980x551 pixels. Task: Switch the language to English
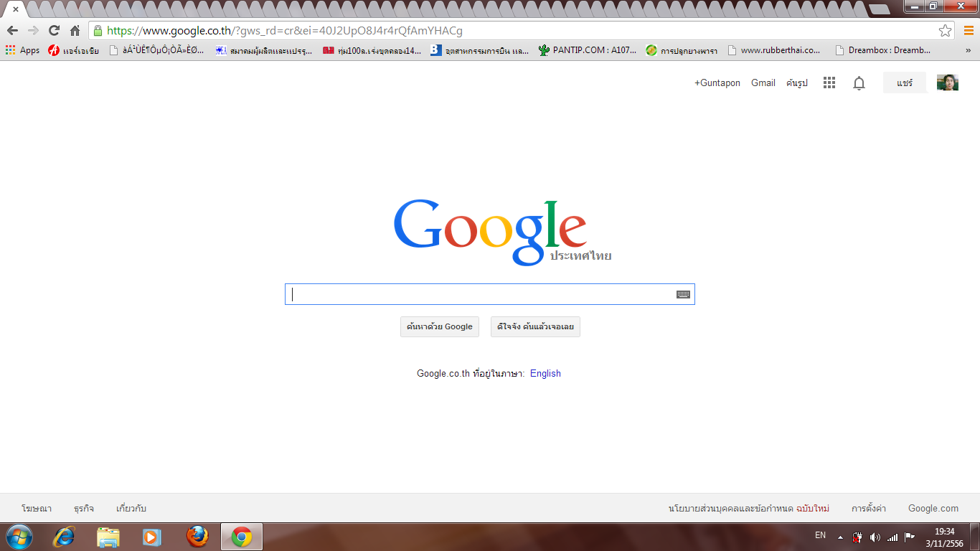(x=545, y=373)
